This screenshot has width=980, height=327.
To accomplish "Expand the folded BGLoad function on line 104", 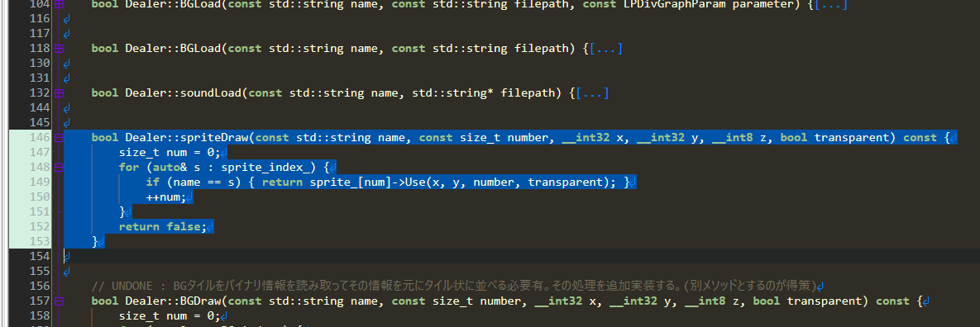I will click(59, 4).
